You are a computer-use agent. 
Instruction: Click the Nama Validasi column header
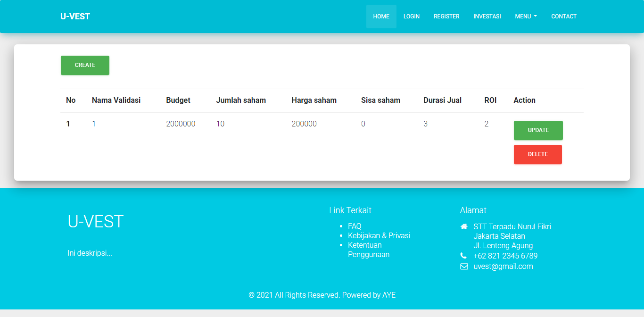116,100
